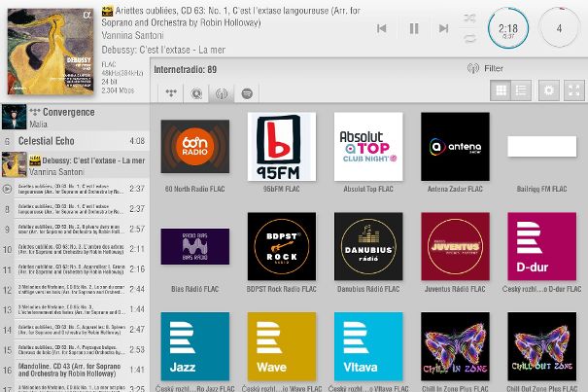Click the play indicator icon on current track

[x=7, y=189]
